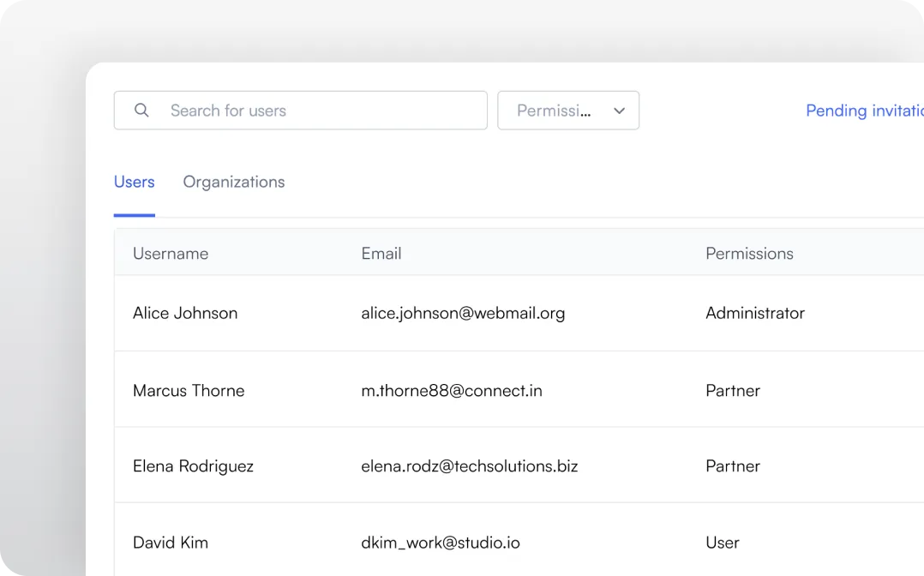Screen dimensions: 924x576
Task: Click dkim_work@studio.io email address
Action: (x=441, y=542)
